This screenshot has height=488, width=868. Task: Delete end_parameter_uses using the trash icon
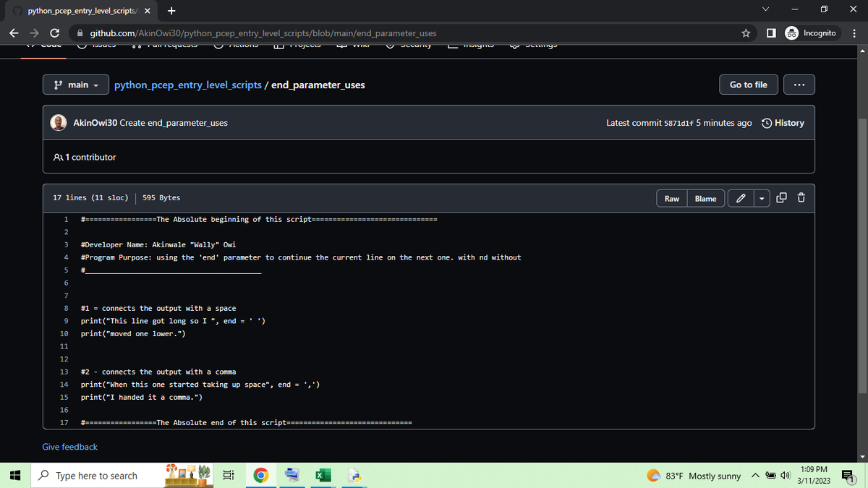pos(800,197)
